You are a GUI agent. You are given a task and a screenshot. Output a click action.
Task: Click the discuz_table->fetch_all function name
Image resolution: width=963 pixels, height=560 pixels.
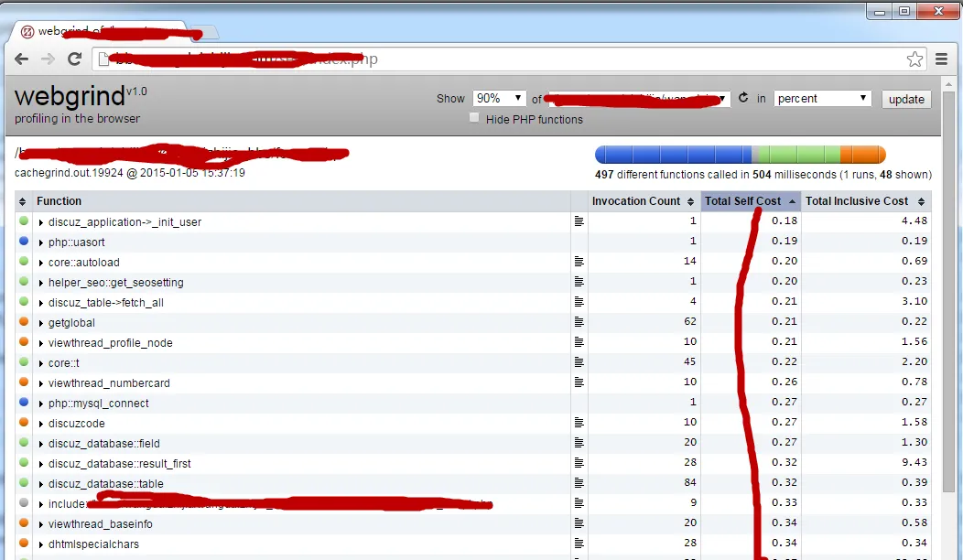click(106, 303)
